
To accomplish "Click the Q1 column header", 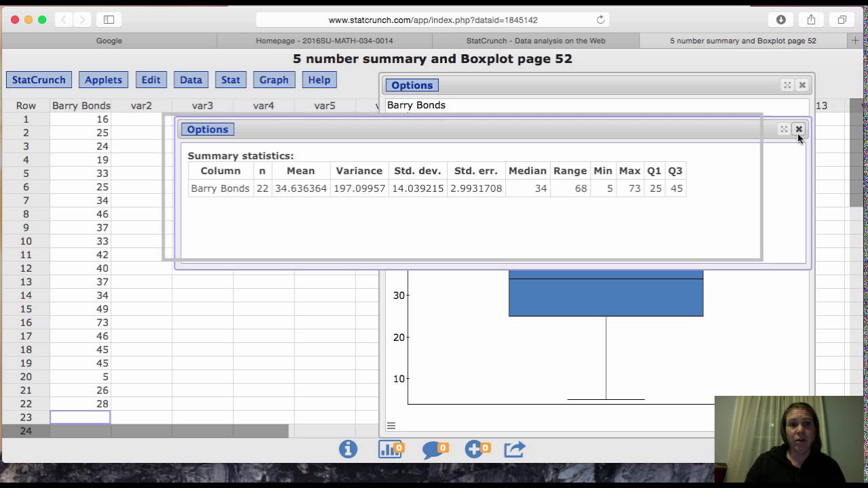I will [x=655, y=171].
